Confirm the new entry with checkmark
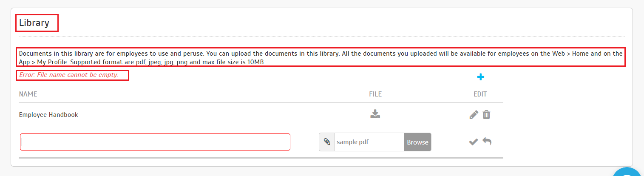Viewport: 644px width, 176px height. click(474, 142)
